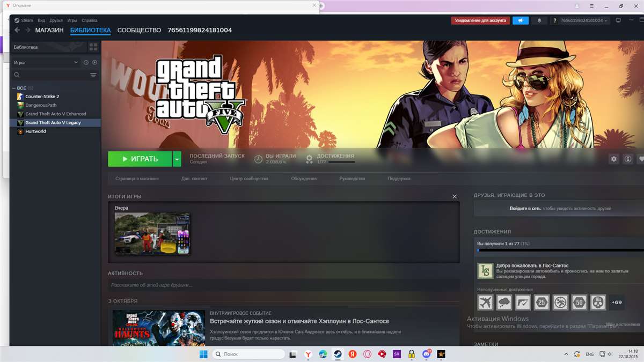Click the blue announcements megaphone icon
The image size is (644, 362).
[x=520, y=20]
